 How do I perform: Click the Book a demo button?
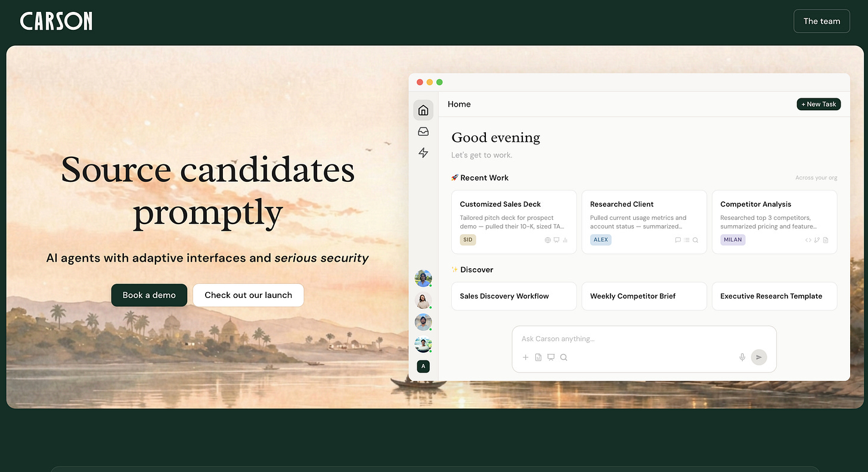[149, 295]
